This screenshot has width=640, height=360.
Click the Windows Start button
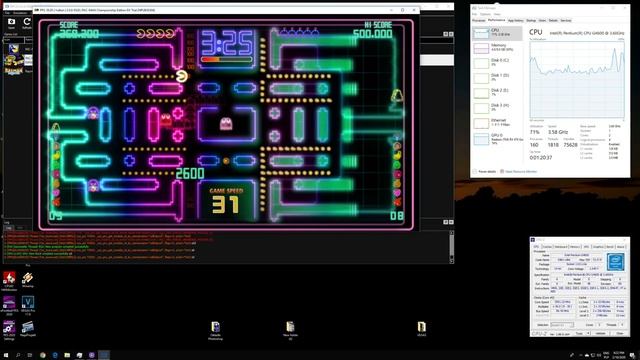[x=6, y=355]
